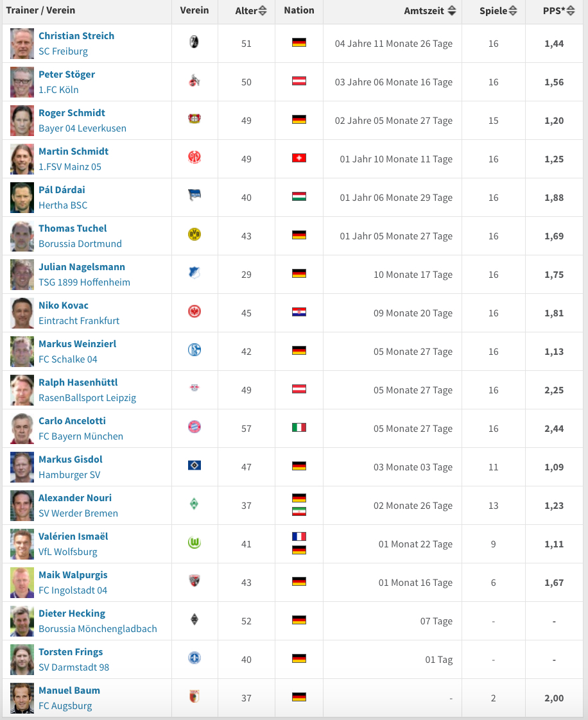Select the VfL Wolfsburg crest icon

(195, 542)
